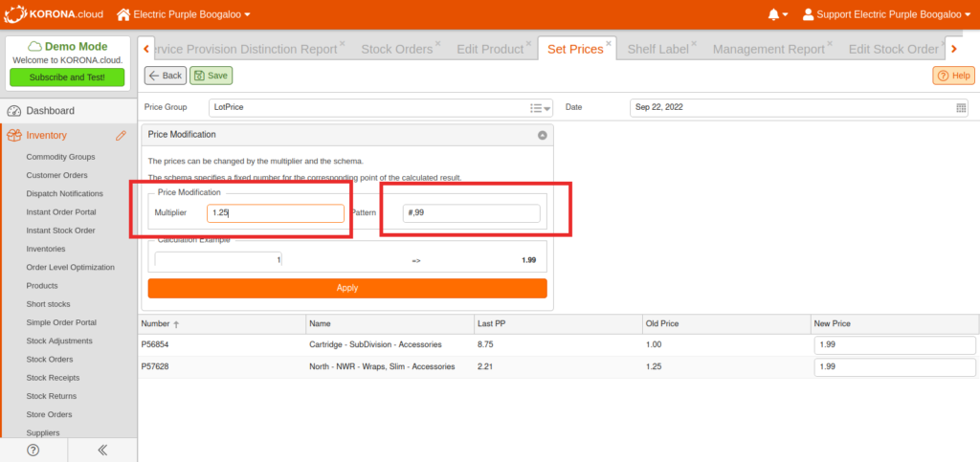Viewport: 980px width, 462px height.
Task: Collapse the Inventory section
Action: coord(46,136)
